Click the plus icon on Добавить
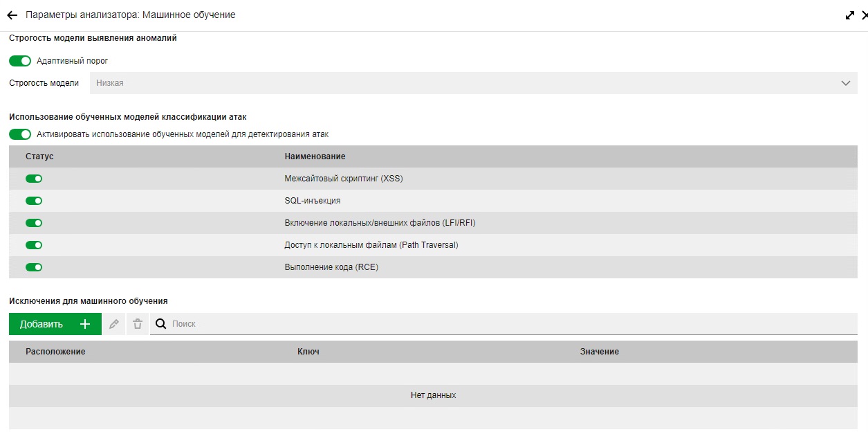 point(85,324)
